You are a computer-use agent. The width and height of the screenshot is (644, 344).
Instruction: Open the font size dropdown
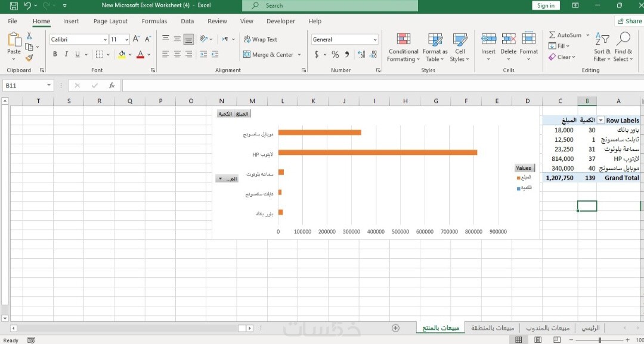[x=126, y=39]
